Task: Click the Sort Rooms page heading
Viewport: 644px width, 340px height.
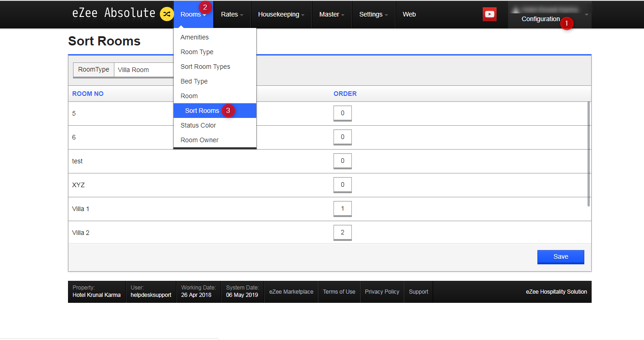Action: (104, 41)
